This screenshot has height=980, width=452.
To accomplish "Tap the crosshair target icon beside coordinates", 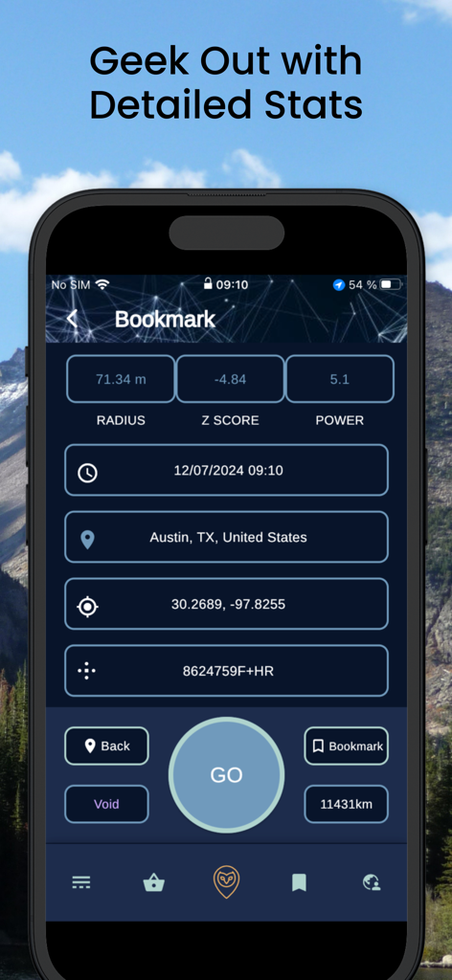I will pos(87,606).
